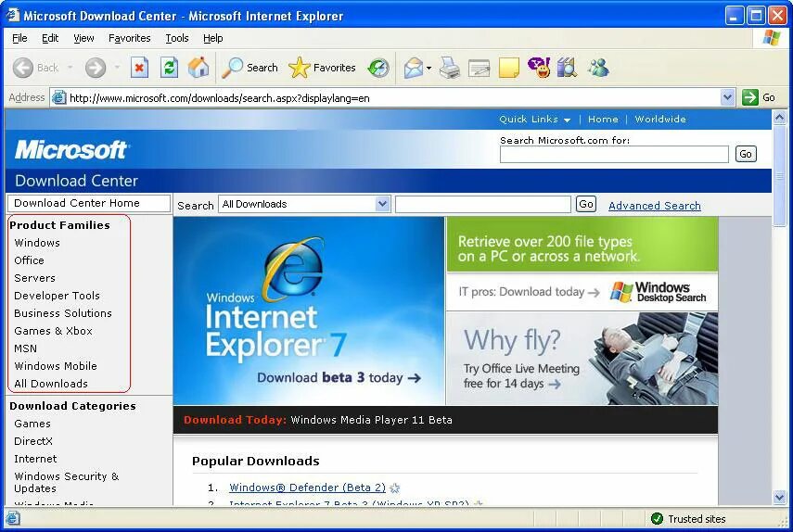Click the Windows flag logo throbber

(x=772, y=38)
